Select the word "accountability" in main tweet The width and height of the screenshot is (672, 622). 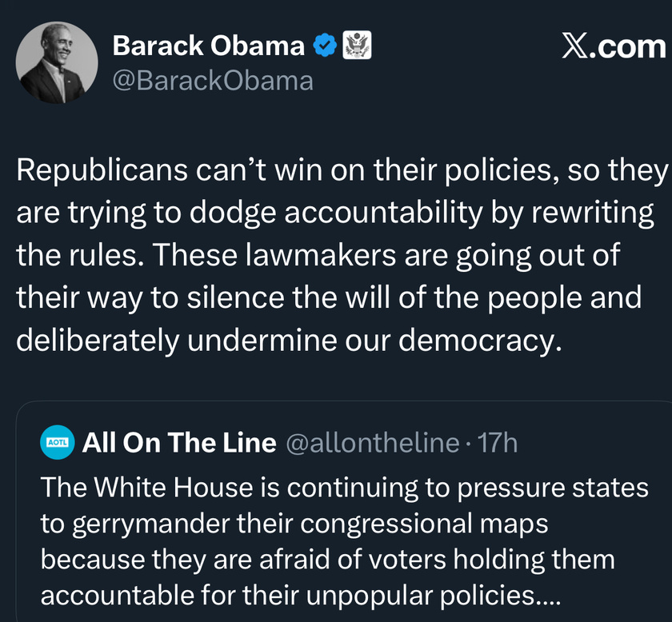click(383, 213)
